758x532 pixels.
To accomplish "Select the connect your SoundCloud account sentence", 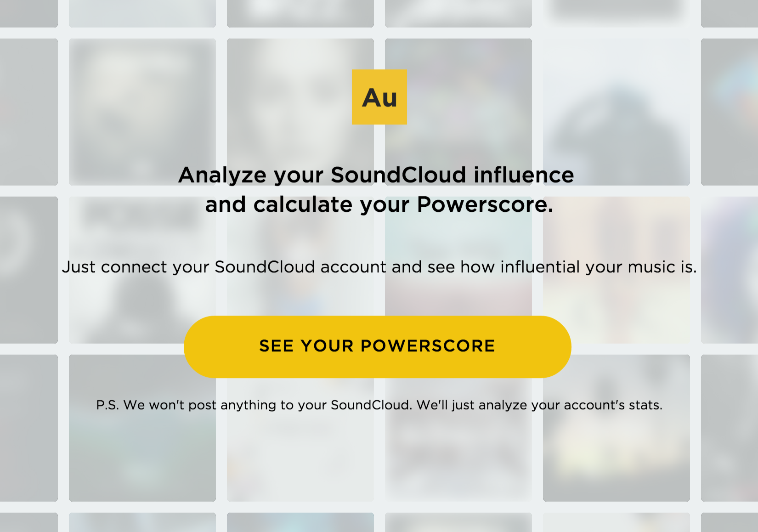I will click(x=379, y=267).
